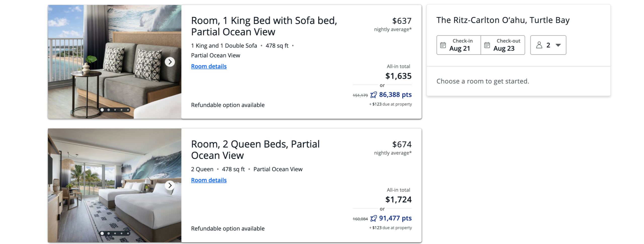Open the Check-in Aug 21 date picker
The height and width of the screenshot is (244, 644).
(458, 45)
